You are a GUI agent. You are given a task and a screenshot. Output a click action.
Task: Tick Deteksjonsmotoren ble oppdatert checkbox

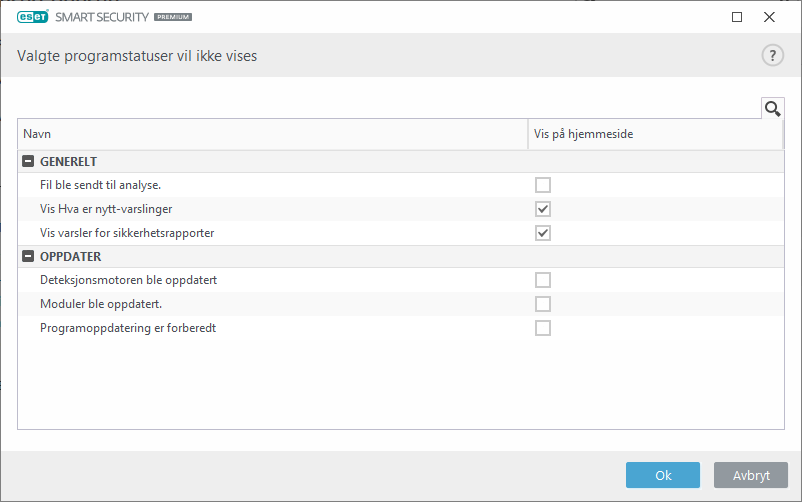(x=543, y=280)
